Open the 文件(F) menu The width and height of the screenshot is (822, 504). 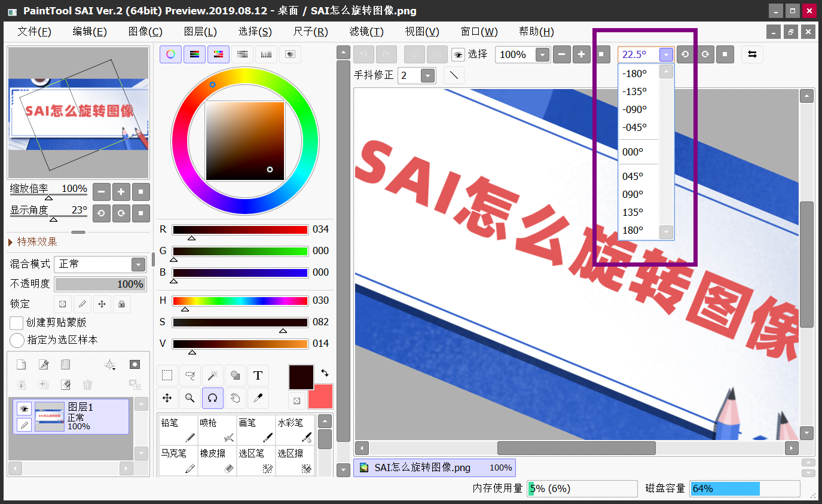(34, 32)
